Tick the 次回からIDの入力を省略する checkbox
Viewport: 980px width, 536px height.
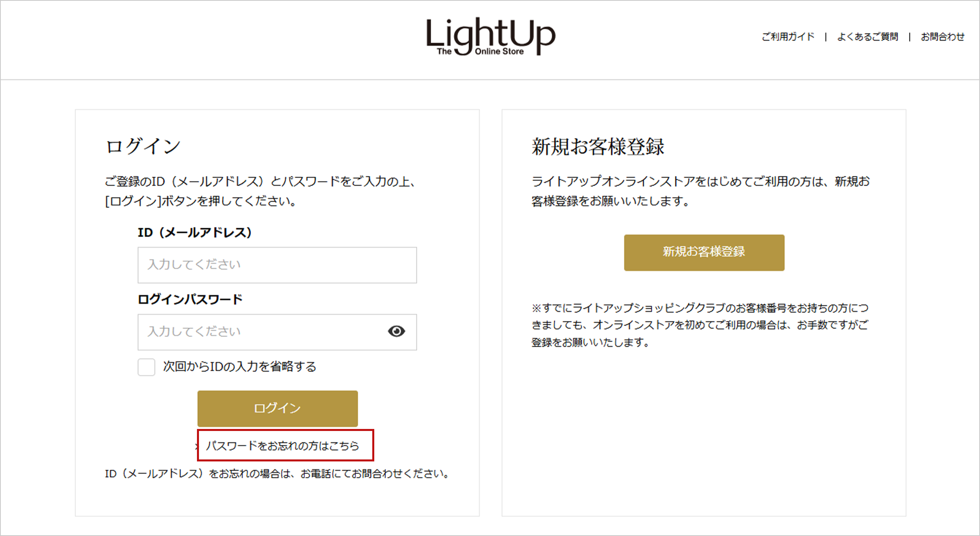[146, 367]
